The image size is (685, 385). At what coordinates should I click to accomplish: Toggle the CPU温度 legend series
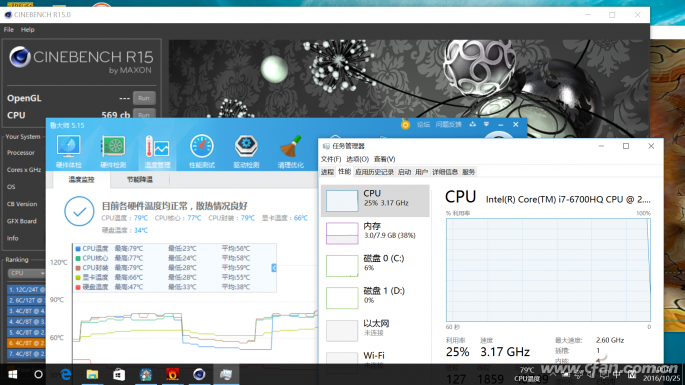(92, 249)
